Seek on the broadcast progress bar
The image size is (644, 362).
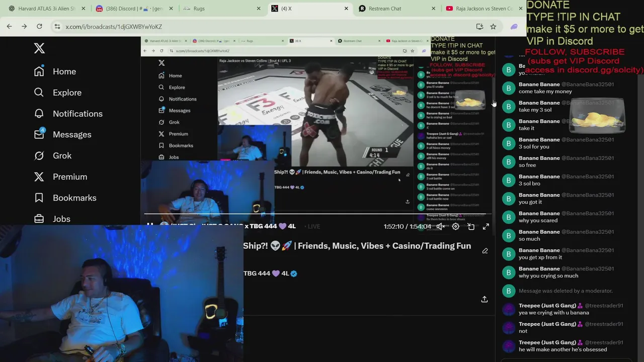pos(317,214)
